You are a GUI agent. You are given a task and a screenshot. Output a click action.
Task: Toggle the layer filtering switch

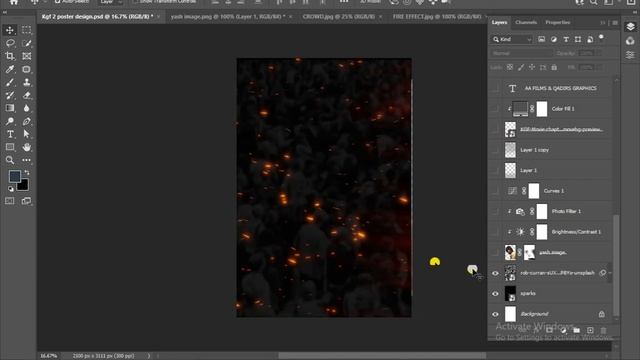coord(601,38)
